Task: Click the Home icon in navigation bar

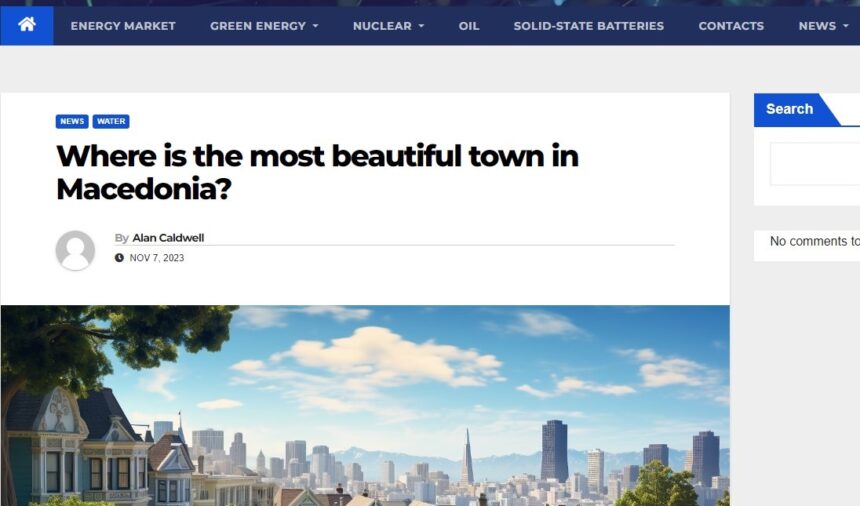Action: [27, 25]
